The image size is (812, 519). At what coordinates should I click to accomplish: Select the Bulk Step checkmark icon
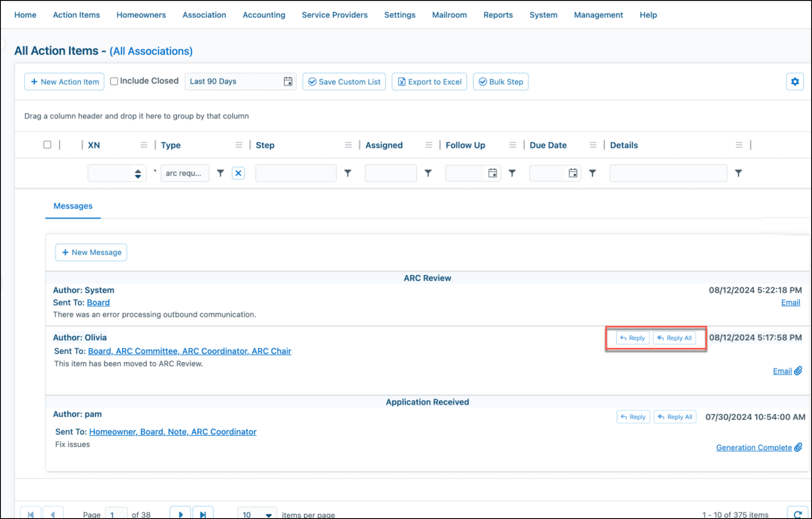point(483,82)
